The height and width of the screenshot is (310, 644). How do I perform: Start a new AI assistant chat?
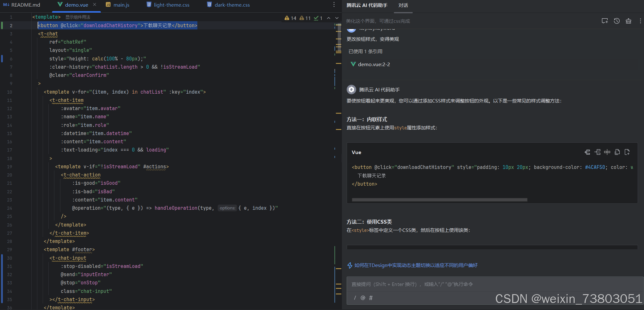click(x=605, y=21)
